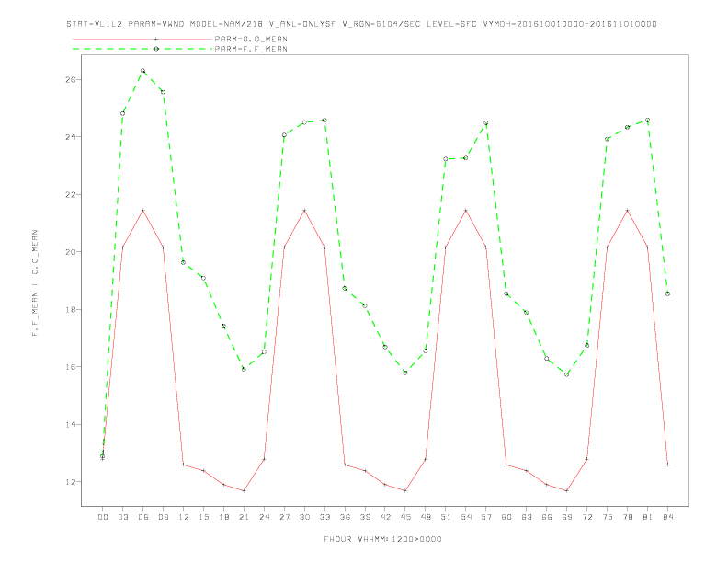This screenshot has width=728, height=563.
Task: Click y-axis tick label 18
Action: coord(70,309)
